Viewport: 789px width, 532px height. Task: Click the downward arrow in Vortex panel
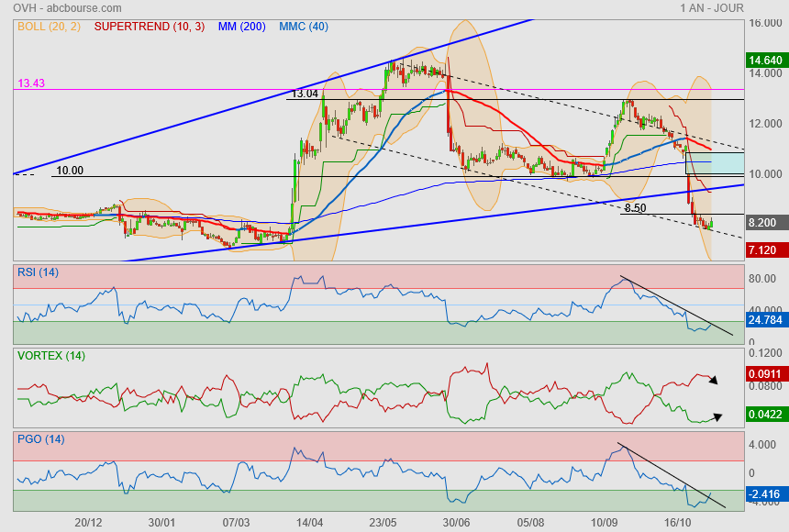click(x=714, y=380)
